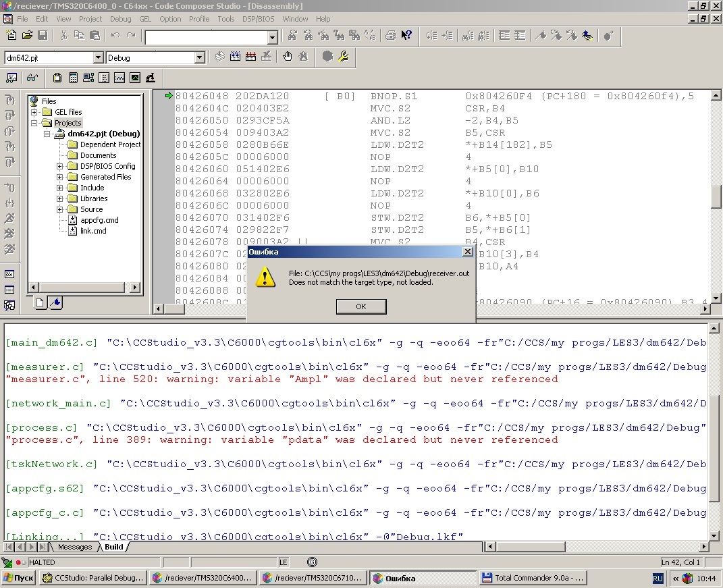Click the RU language indicator in the tray
The height and width of the screenshot is (588, 723).
(658, 579)
